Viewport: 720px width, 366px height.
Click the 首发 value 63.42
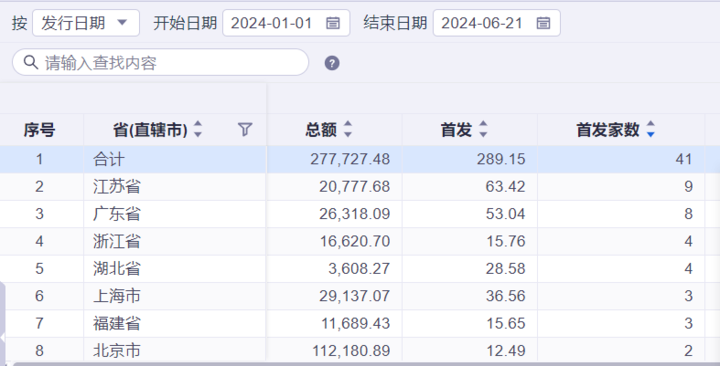[505, 186]
